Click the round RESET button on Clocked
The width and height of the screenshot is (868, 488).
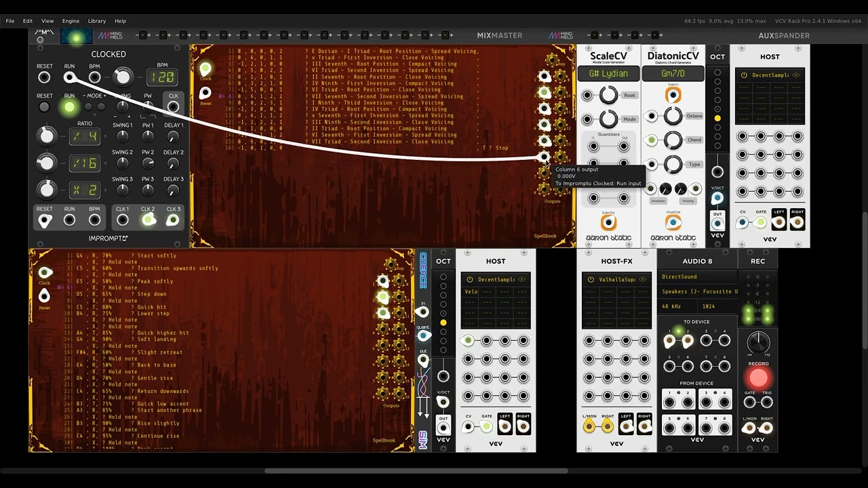click(x=44, y=107)
